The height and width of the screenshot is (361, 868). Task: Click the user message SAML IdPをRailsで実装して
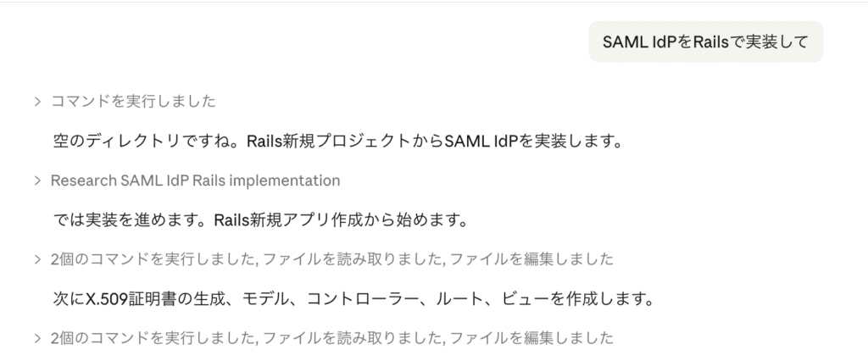[705, 42]
